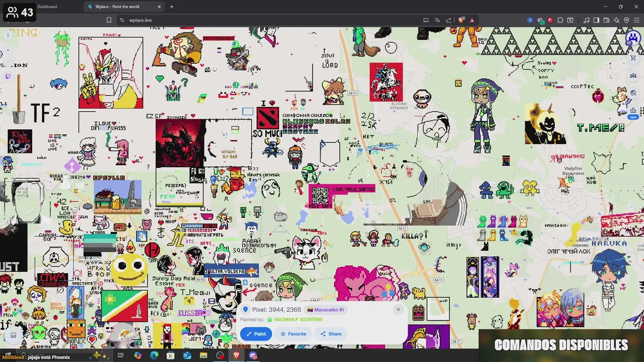Click the Pixel: 3944, 2366 coordinates text
This screenshot has height=362, width=644.
pyautogui.click(x=276, y=310)
